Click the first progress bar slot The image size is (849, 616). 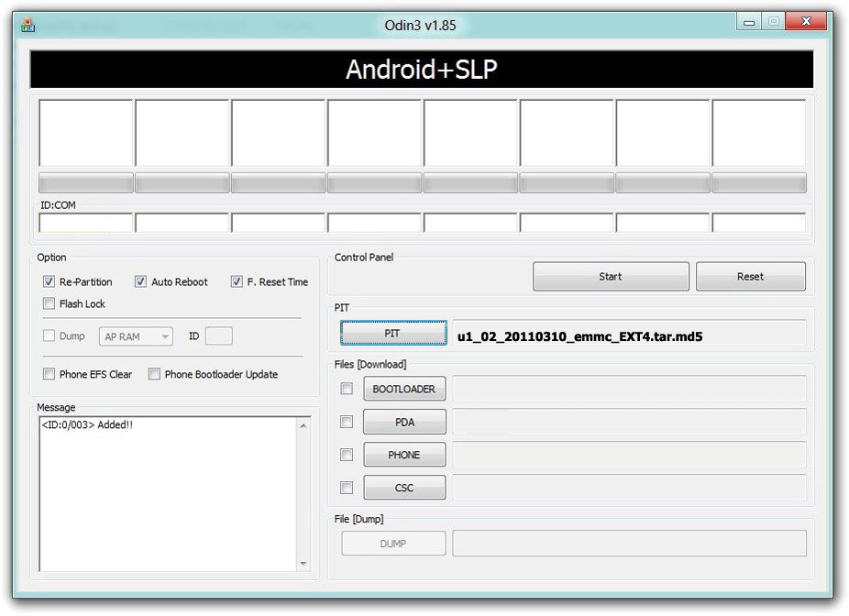pyautogui.click(x=85, y=183)
